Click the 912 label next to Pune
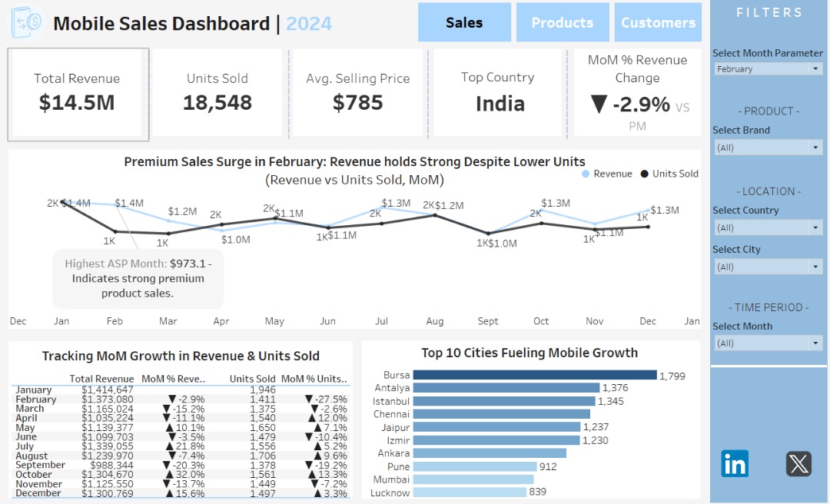This screenshot has height=504, width=830. pos(548,466)
